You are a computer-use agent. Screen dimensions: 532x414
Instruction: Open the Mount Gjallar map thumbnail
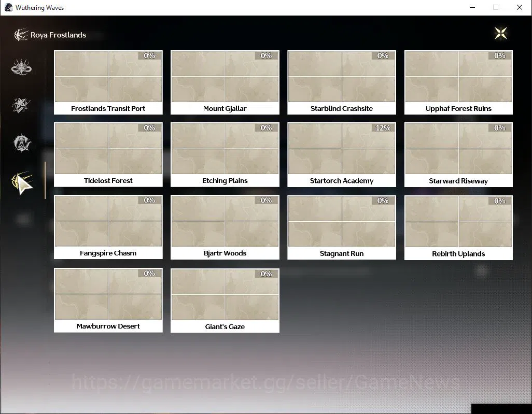click(225, 77)
